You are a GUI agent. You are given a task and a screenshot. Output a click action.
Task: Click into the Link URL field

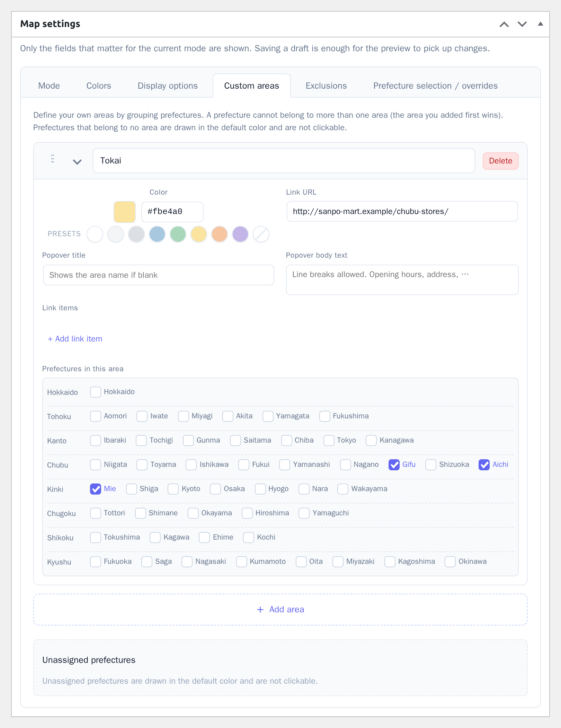point(402,211)
